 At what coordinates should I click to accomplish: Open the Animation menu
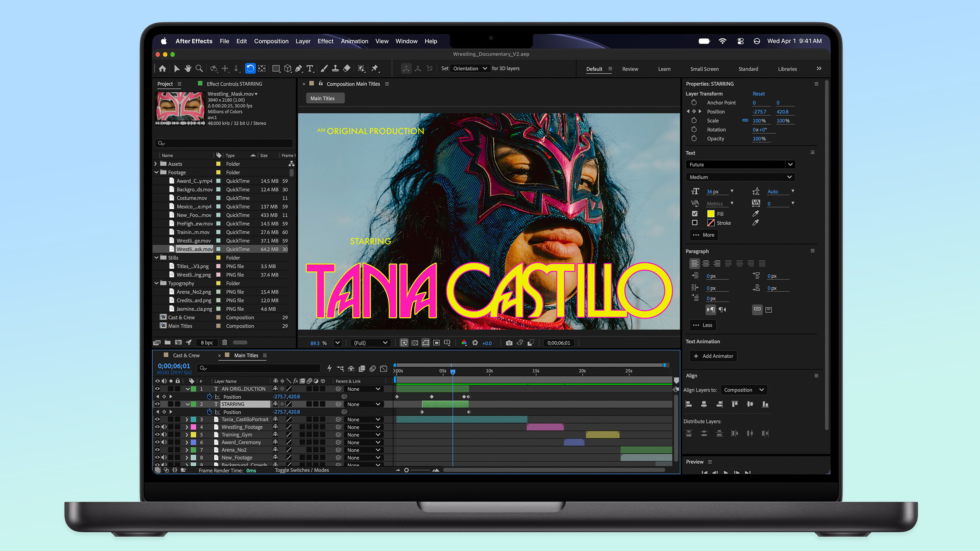354,41
